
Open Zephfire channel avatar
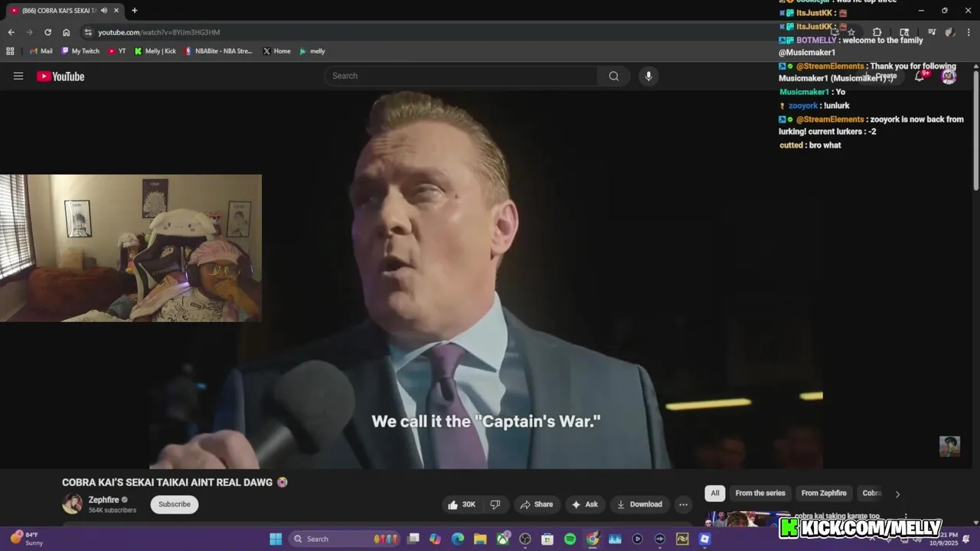[72, 504]
